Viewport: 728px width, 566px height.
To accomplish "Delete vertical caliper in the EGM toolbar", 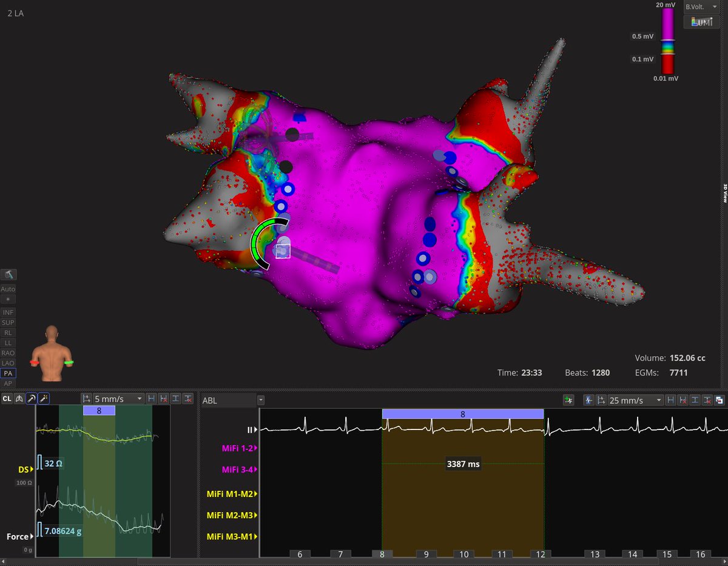I will (x=707, y=400).
